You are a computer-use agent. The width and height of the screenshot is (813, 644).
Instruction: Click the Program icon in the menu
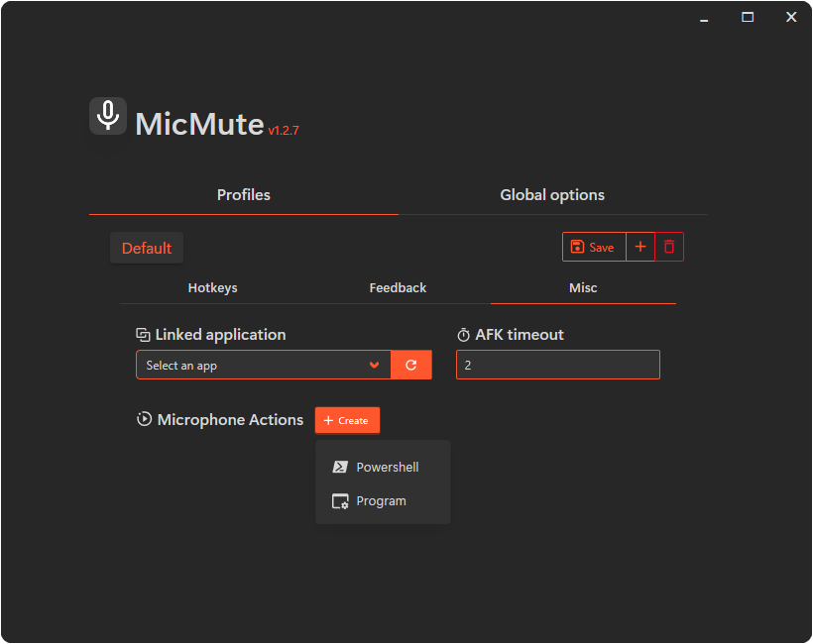pyautogui.click(x=340, y=501)
